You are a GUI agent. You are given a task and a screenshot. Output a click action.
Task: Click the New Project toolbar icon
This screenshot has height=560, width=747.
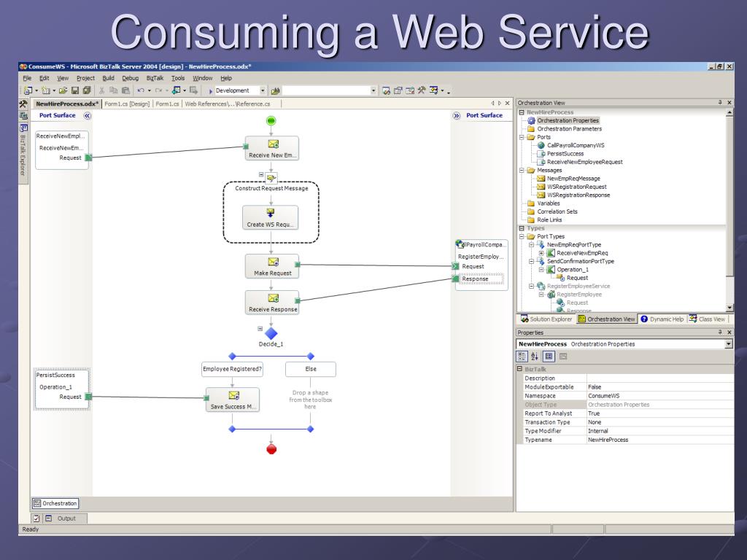(28, 90)
